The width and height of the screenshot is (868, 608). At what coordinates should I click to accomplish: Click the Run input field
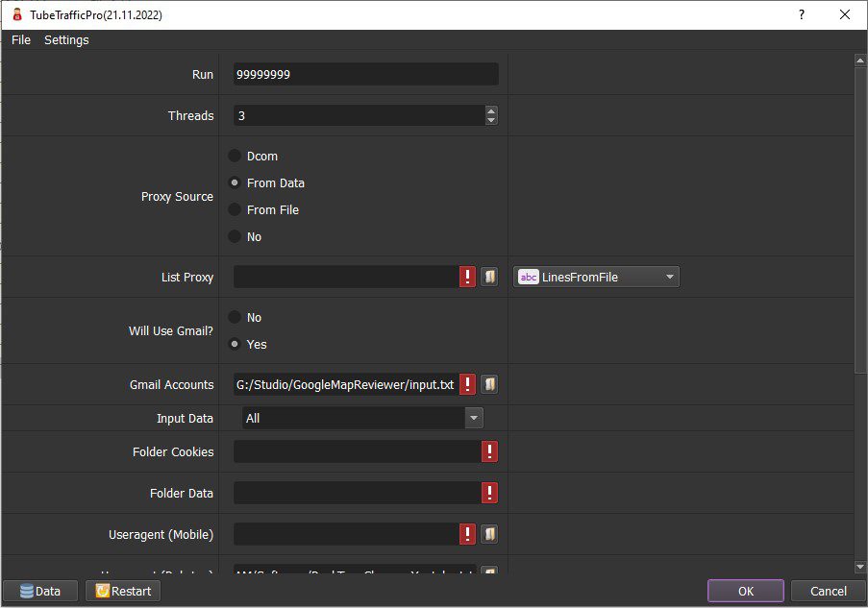pos(366,74)
